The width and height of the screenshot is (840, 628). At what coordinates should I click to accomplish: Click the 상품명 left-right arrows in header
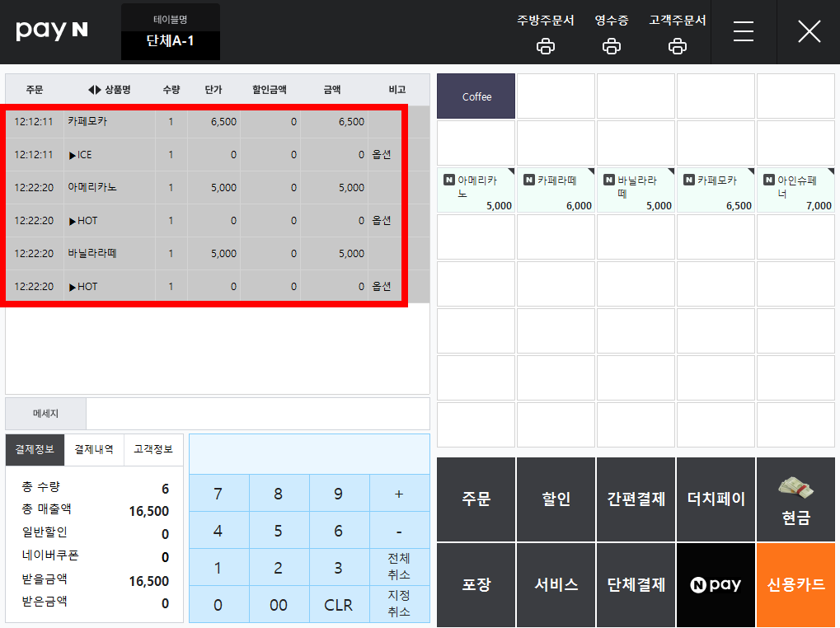coord(94,90)
